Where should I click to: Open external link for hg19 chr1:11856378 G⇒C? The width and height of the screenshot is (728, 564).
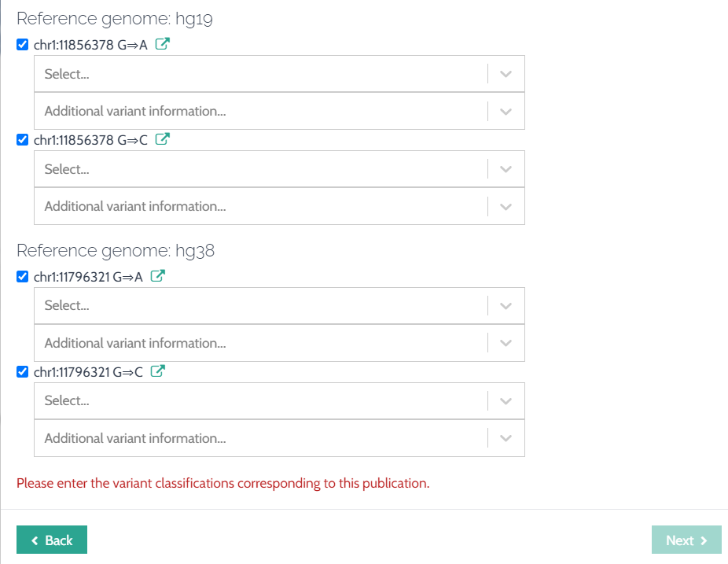pyautogui.click(x=163, y=140)
